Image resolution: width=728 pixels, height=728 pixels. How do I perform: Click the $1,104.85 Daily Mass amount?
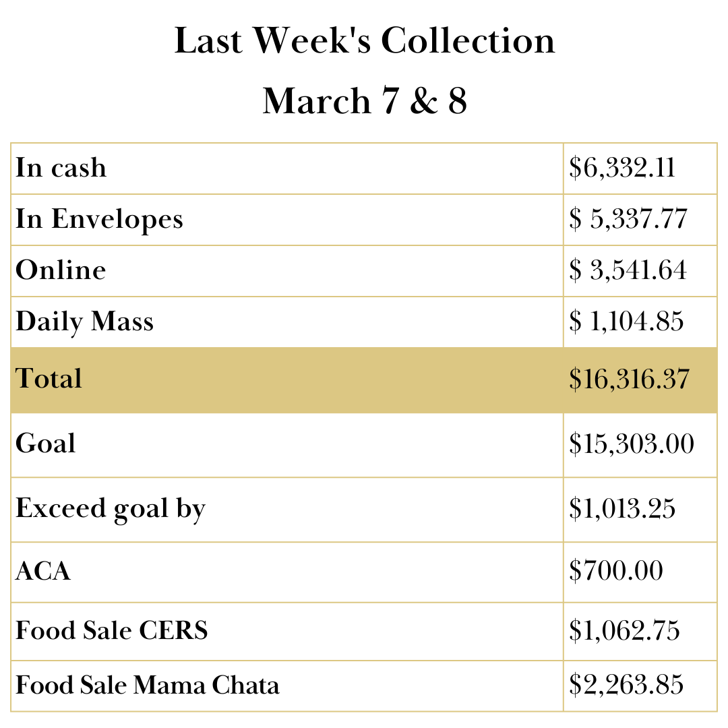tap(626, 322)
